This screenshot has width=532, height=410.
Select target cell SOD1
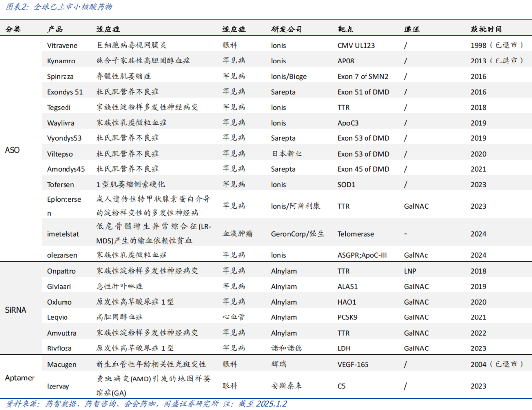[346, 185]
